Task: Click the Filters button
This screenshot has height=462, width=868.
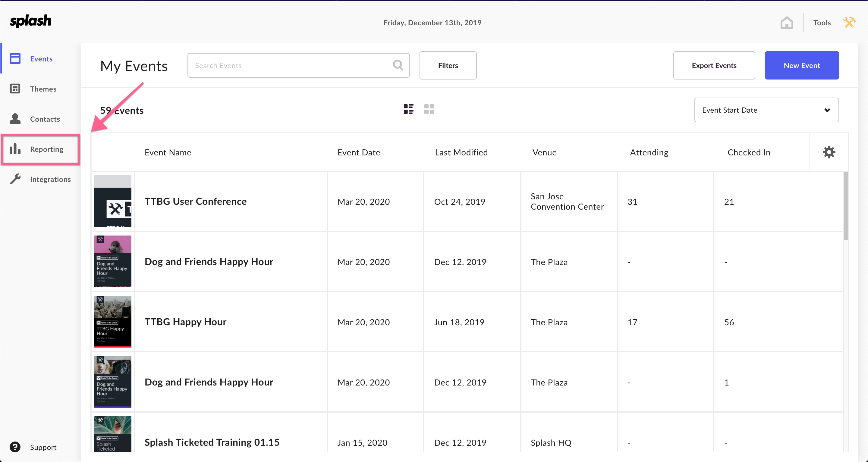Action: tap(448, 65)
